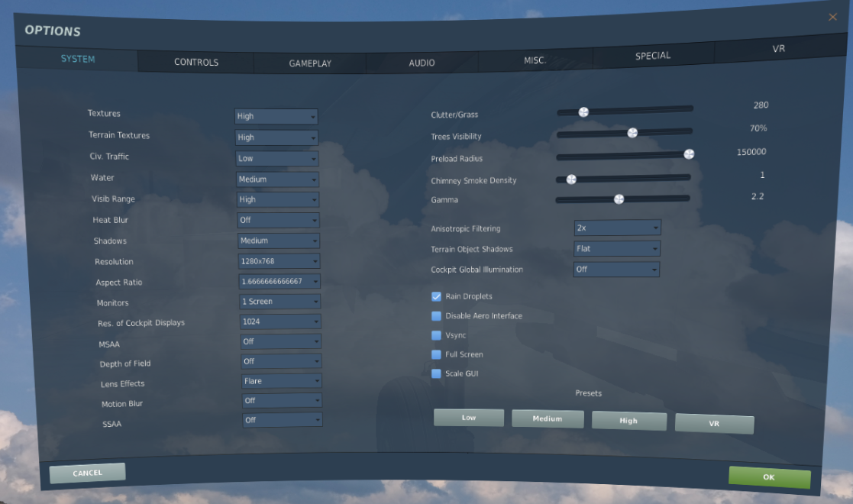Click the Clutter/Grass slider handle

[583, 112]
